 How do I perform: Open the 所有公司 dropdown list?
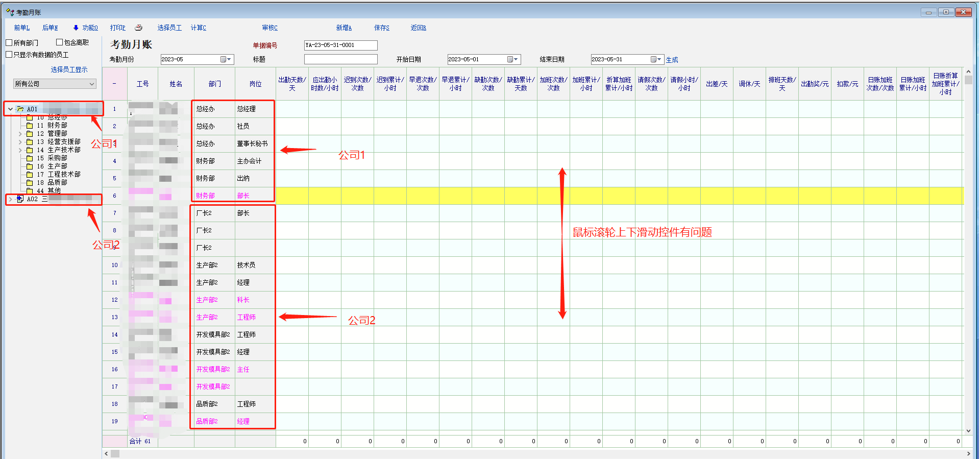coord(92,84)
